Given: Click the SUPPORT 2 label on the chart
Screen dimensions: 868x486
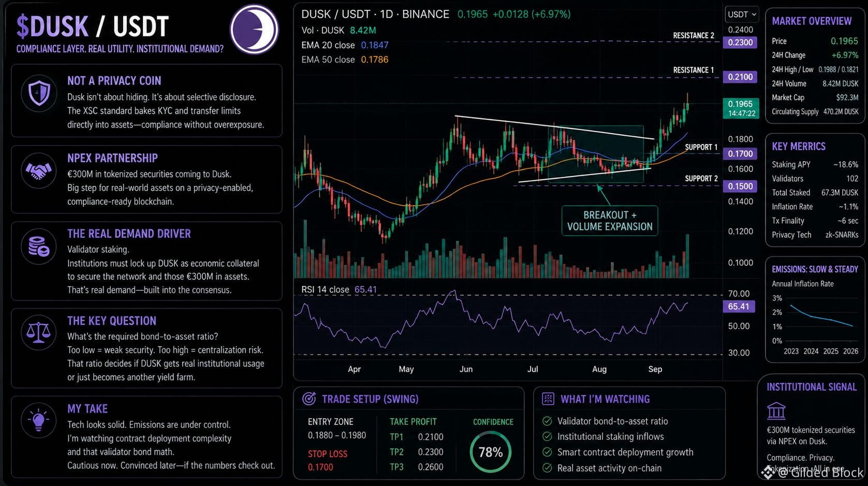Looking at the screenshot, I should coord(701,179).
